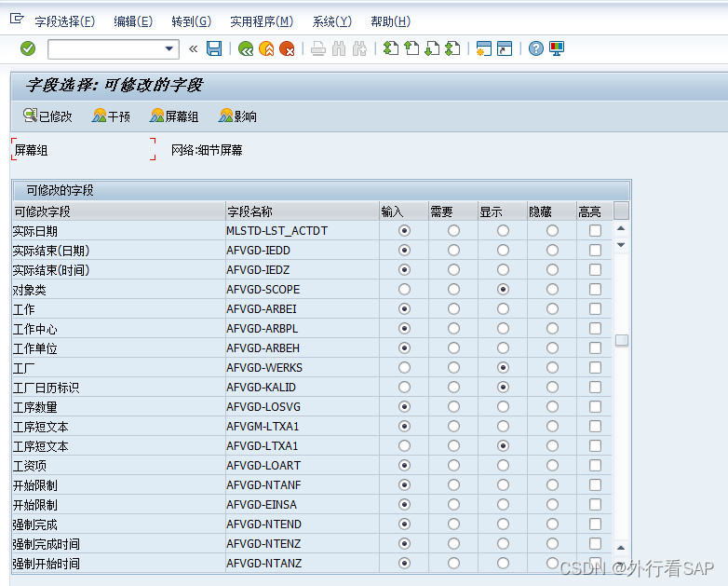Click the 屏幕组 toolbar button
Screen dimensions: 728x586
[x=174, y=116]
